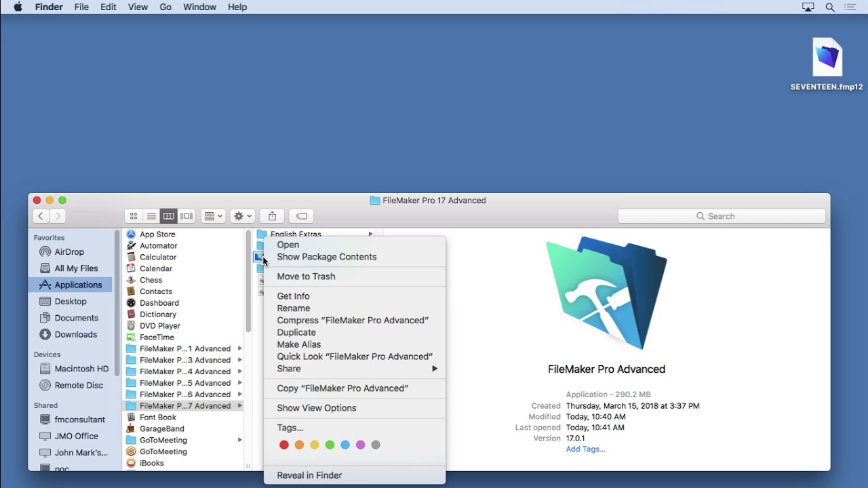
Task: Choose Make Alias
Action: click(x=355, y=344)
